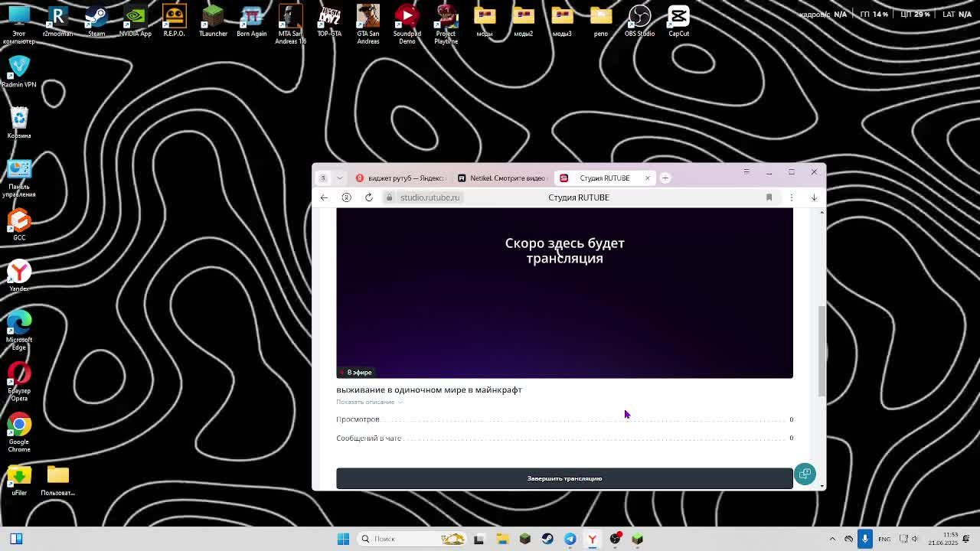
Task: Open File Explorer from the taskbar
Action: [502, 539]
